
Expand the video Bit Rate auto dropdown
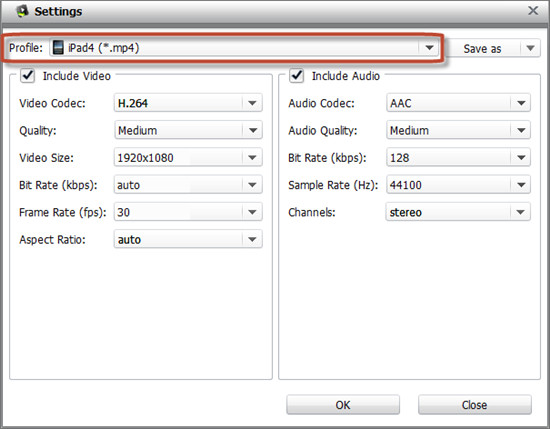coord(188,185)
